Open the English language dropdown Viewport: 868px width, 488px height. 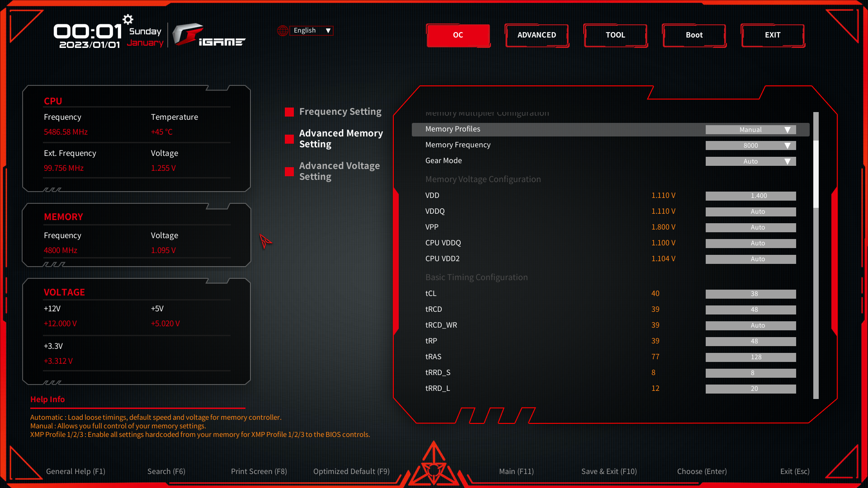(311, 30)
